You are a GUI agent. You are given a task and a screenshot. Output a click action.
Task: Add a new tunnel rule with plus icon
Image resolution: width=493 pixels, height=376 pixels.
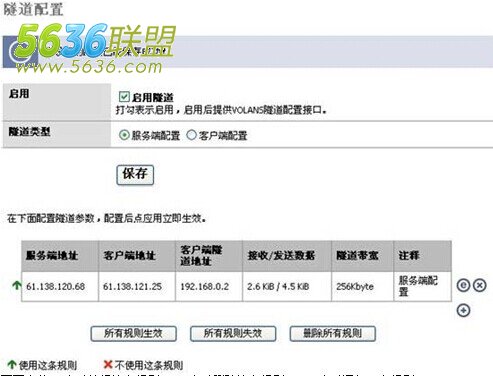[463, 310]
